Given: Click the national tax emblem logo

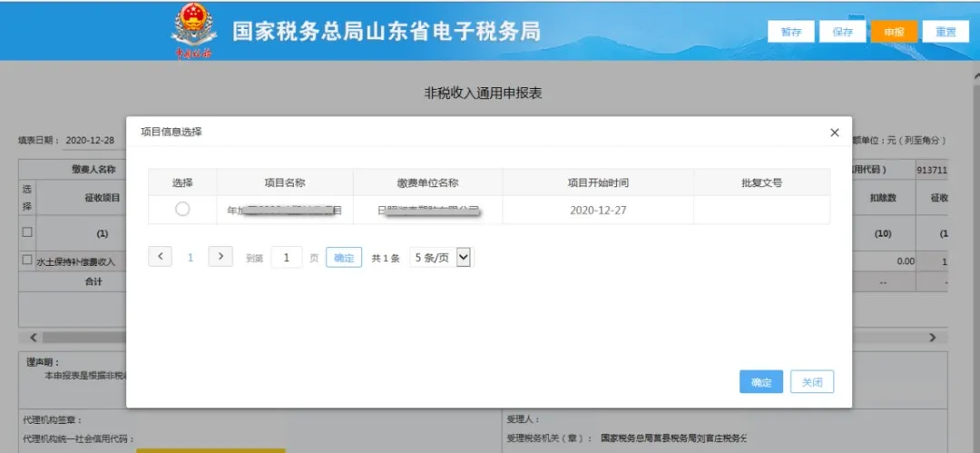Looking at the screenshot, I should [x=192, y=30].
